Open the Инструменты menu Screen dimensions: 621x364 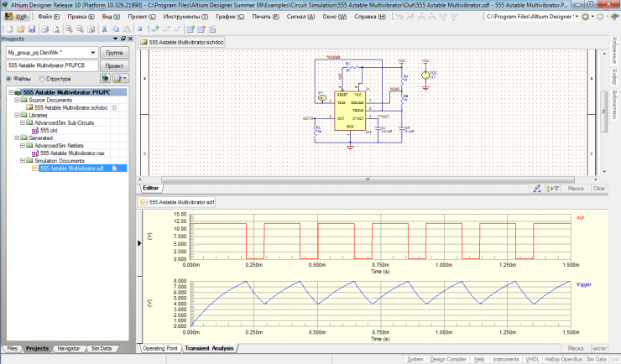185,17
